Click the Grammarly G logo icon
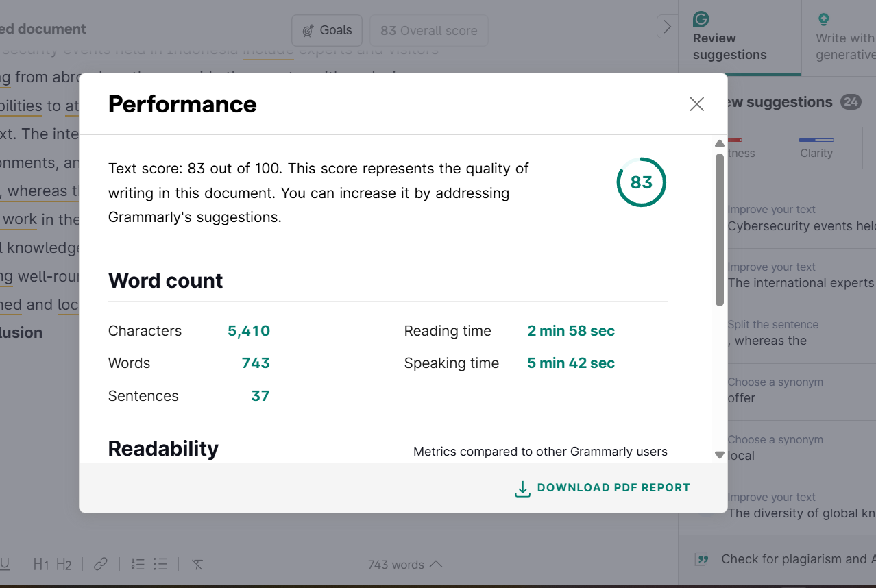This screenshot has height=588, width=876. pos(701,19)
